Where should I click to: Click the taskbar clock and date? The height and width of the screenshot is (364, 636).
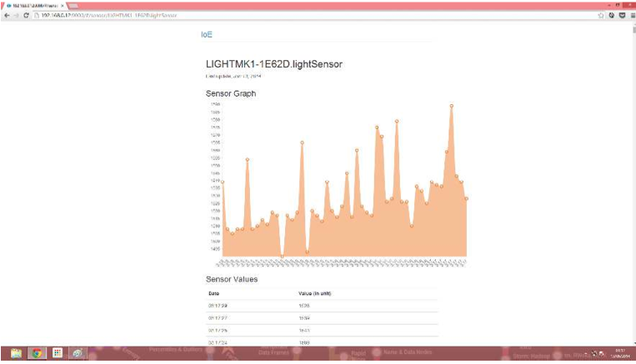(620, 353)
